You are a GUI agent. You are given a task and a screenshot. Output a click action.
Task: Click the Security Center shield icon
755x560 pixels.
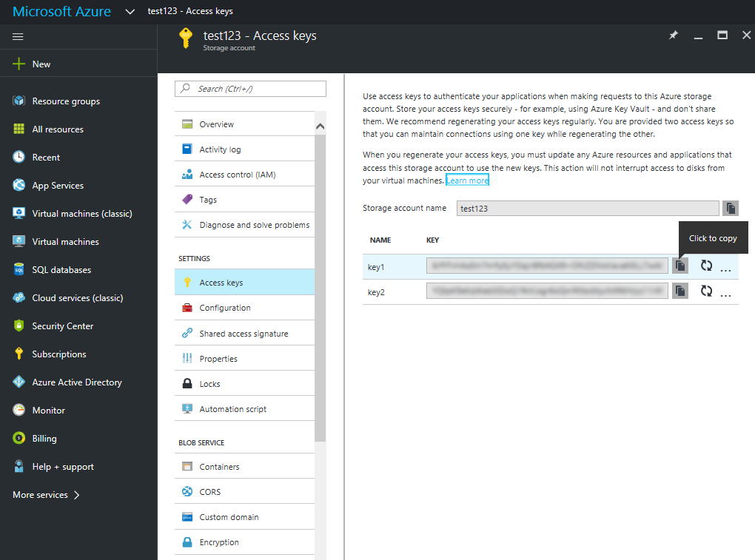pyautogui.click(x=19, y=325)
